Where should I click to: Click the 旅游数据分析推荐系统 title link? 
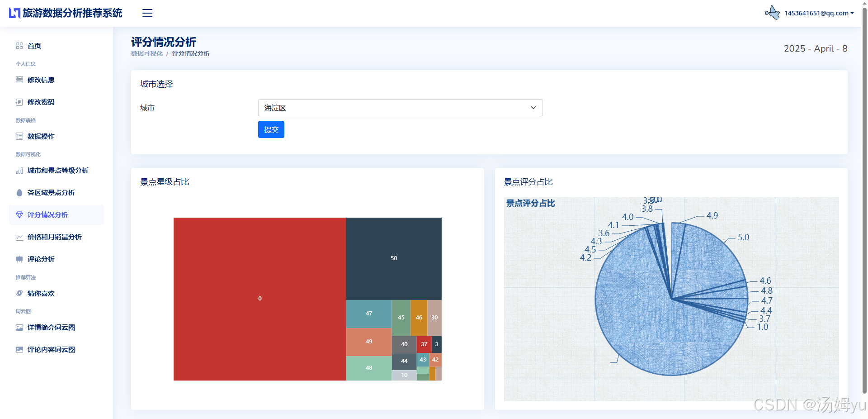pyautogui.click(x=72, y=13)
